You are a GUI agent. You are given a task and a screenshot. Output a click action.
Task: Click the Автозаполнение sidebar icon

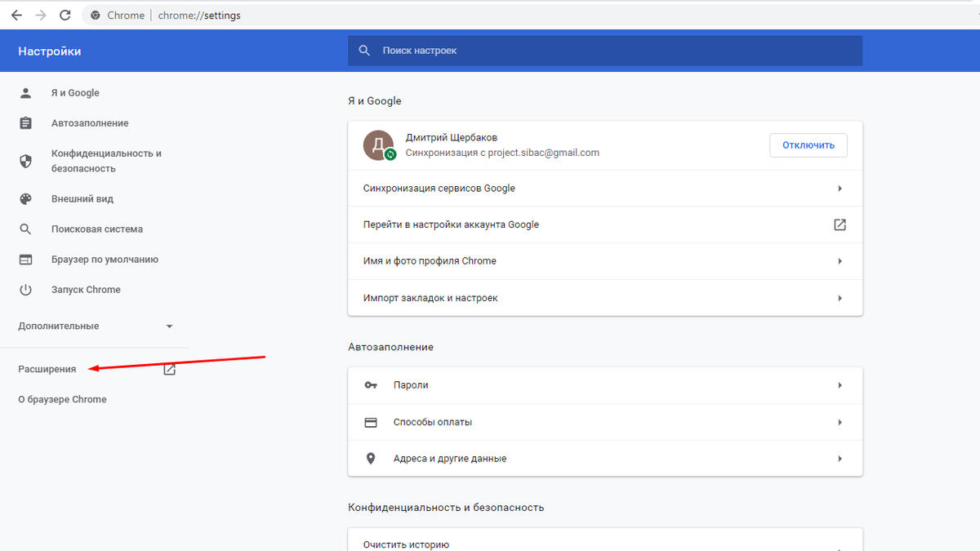click(24, 122)
